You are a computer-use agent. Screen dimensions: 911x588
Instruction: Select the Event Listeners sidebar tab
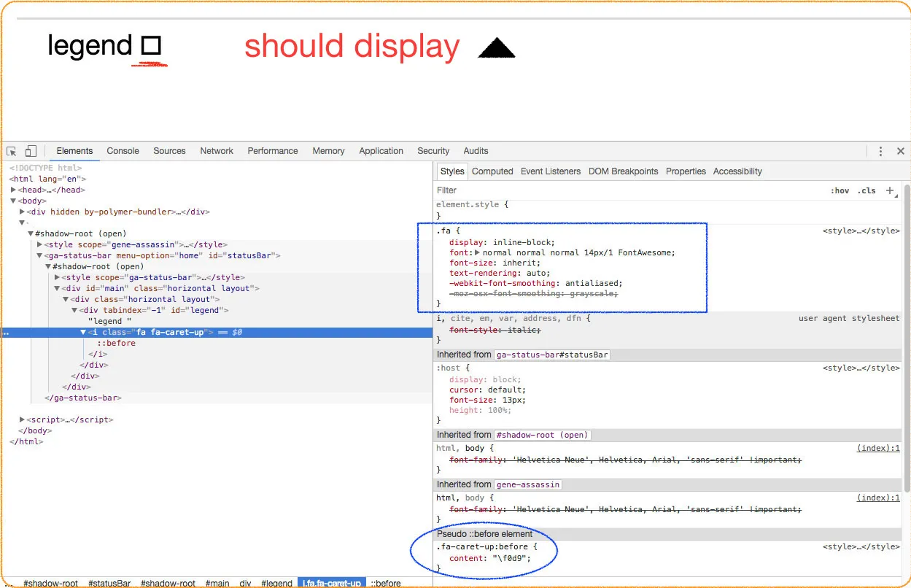coord(551,171)
